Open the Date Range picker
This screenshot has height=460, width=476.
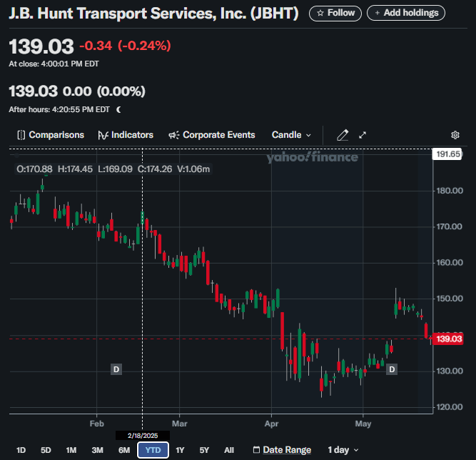282,450
